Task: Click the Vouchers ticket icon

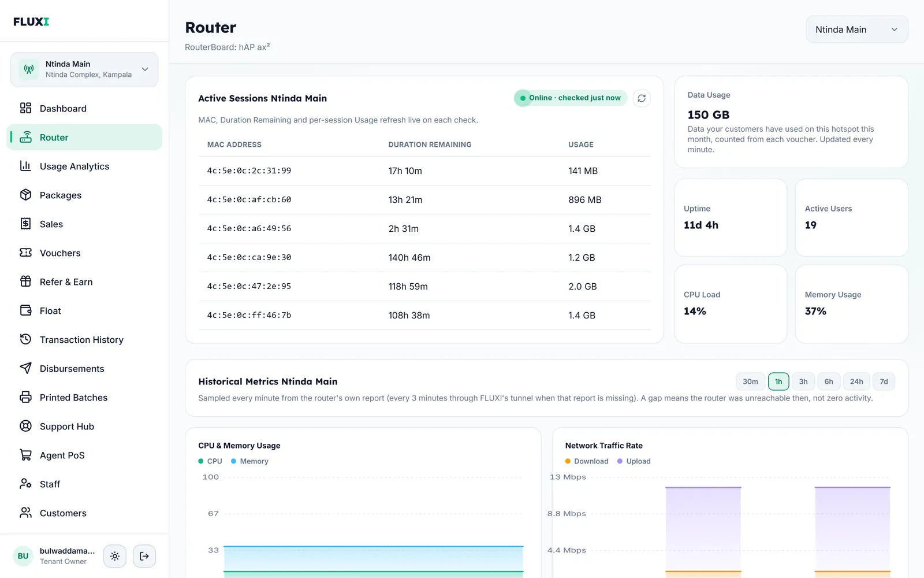Action: tap(25, 253)
